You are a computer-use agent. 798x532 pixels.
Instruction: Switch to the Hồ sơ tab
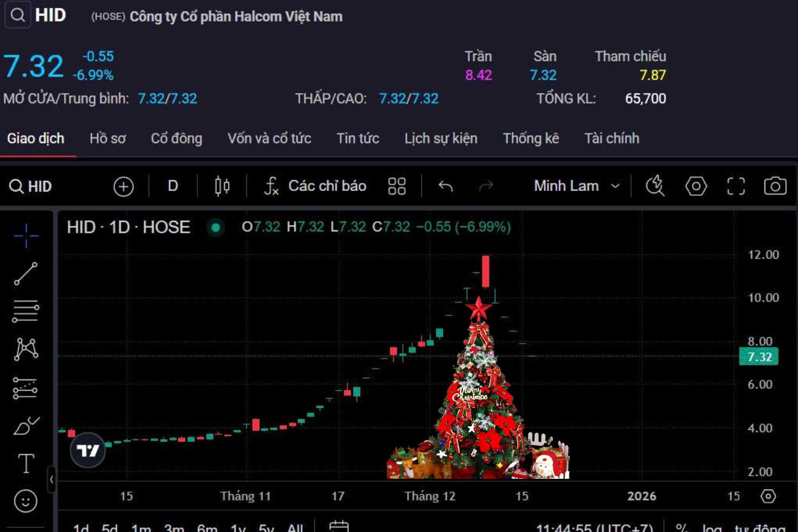[x=107, y=138]
